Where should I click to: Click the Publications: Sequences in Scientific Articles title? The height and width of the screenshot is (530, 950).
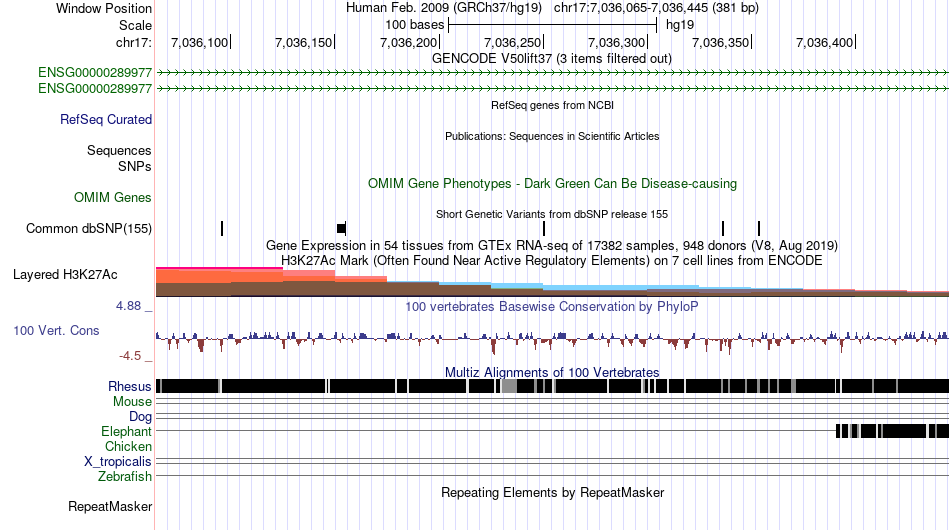552,136
